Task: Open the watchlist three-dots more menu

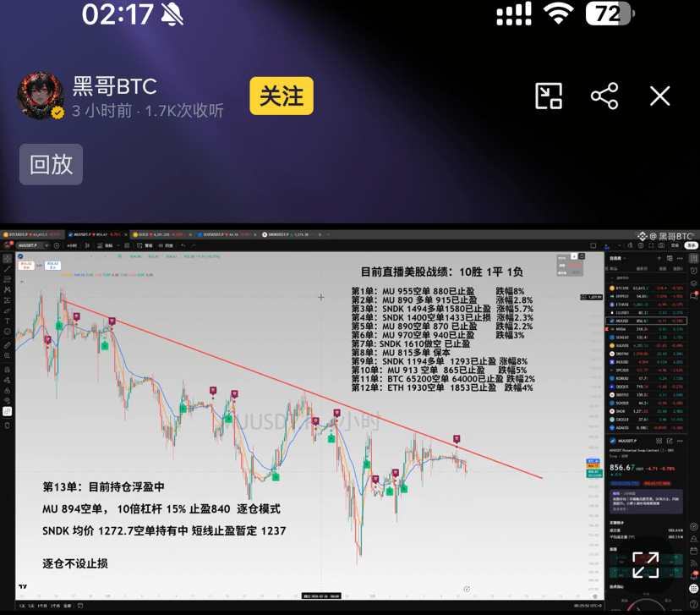Action: coord(680,258)
